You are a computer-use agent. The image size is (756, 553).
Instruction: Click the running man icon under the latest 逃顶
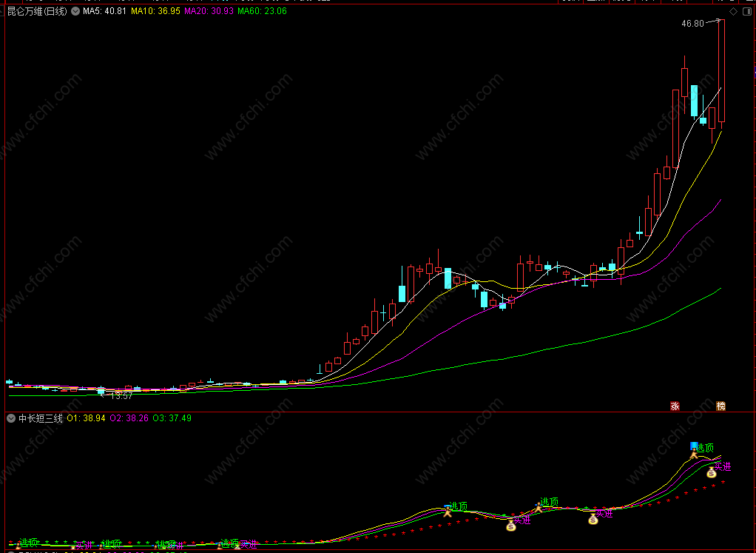[694, 453]
